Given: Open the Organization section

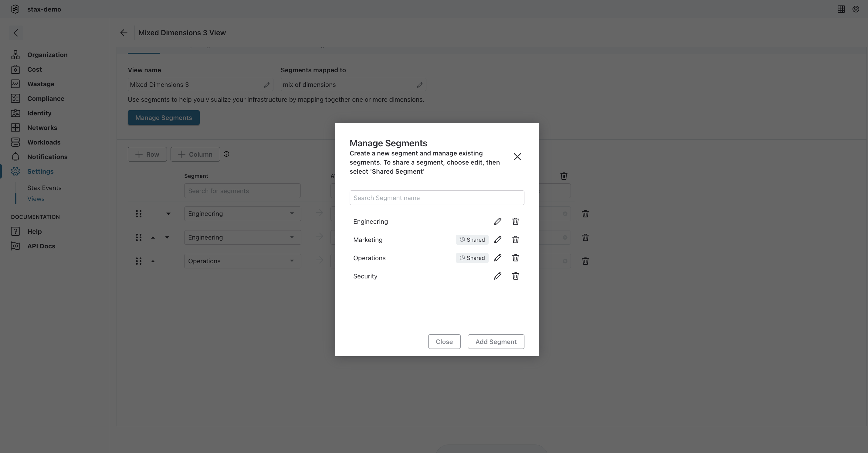Looking at the screenshot, I should click(39, 55).
